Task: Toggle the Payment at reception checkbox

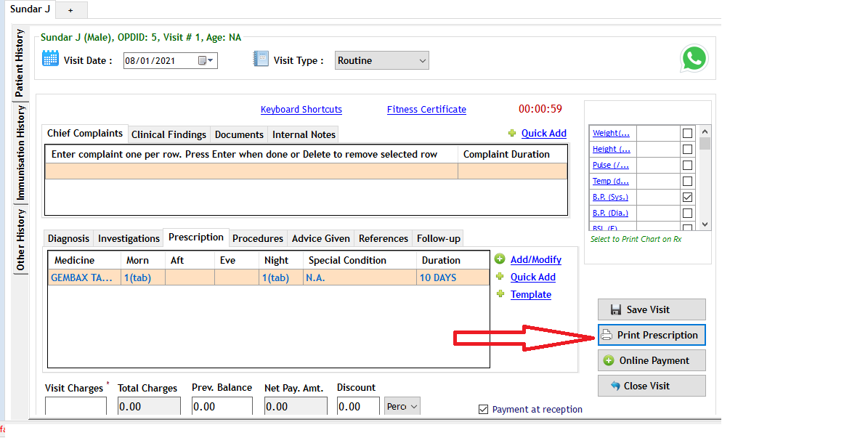Action: [483, 409]
